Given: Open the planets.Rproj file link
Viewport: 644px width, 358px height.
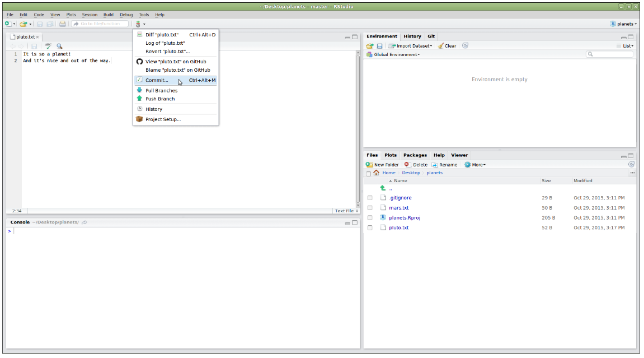Looking at the screenshot, I should 404,218.
